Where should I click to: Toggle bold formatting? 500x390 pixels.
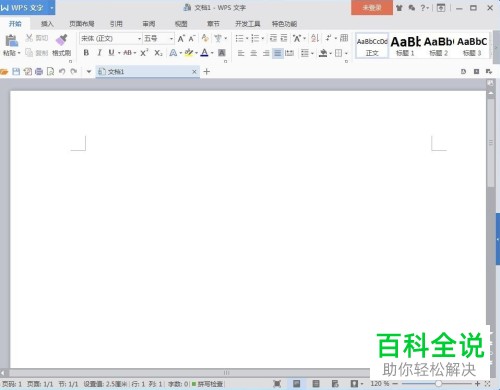click(86, 53)
